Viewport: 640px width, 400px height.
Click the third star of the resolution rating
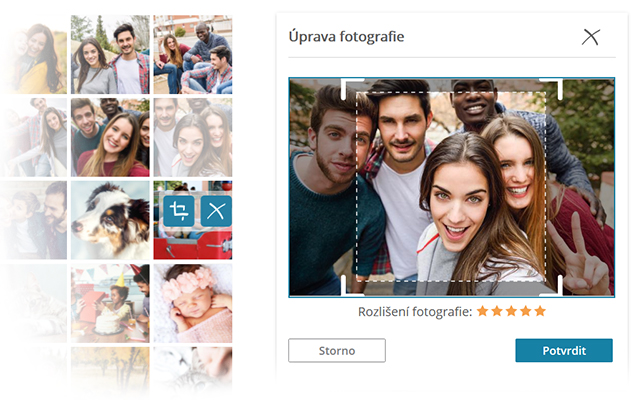pos(512,312)
